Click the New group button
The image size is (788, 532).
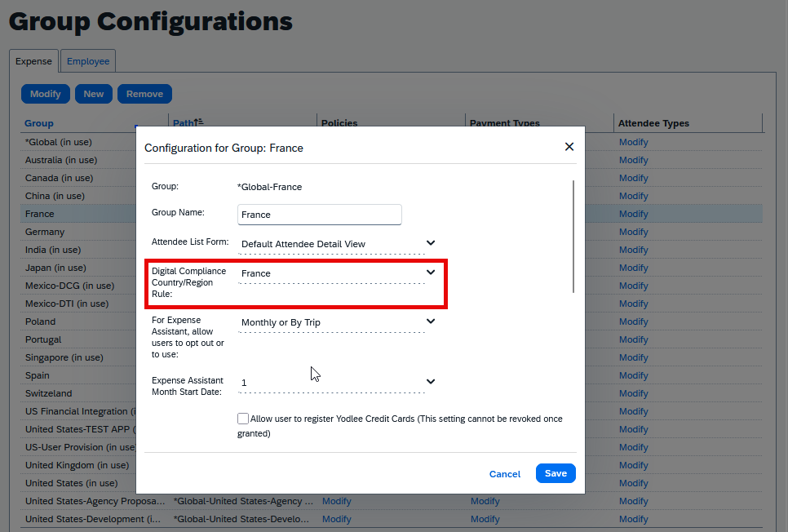94,94
